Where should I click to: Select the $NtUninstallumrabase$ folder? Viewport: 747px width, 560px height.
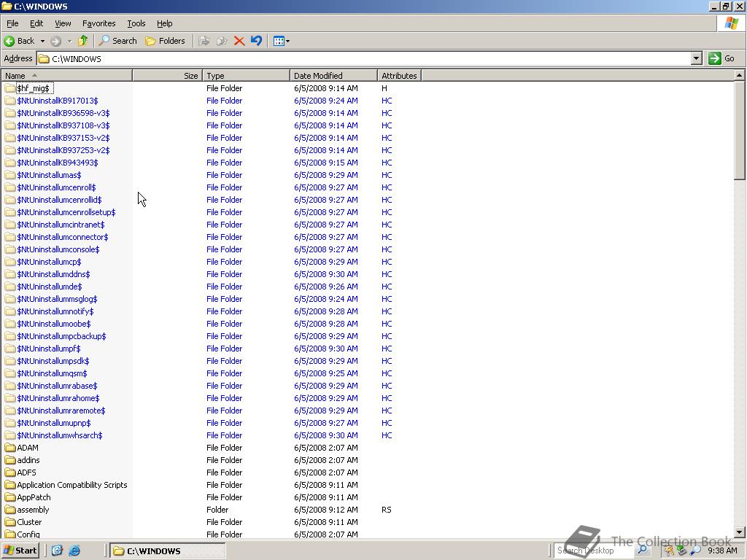[x=57, y=385]
